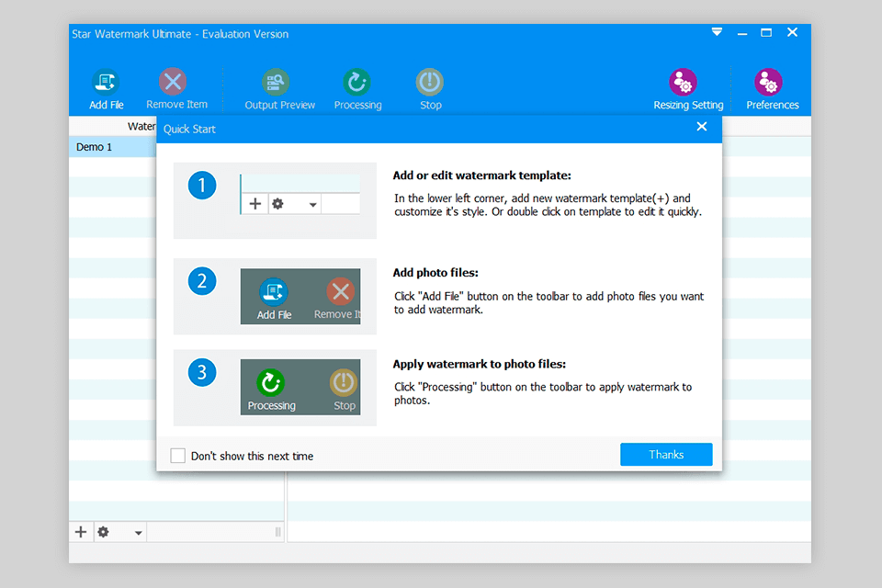Open Output Preview from the toolbar
Screen dimensions: 882x588
(279, 89)
